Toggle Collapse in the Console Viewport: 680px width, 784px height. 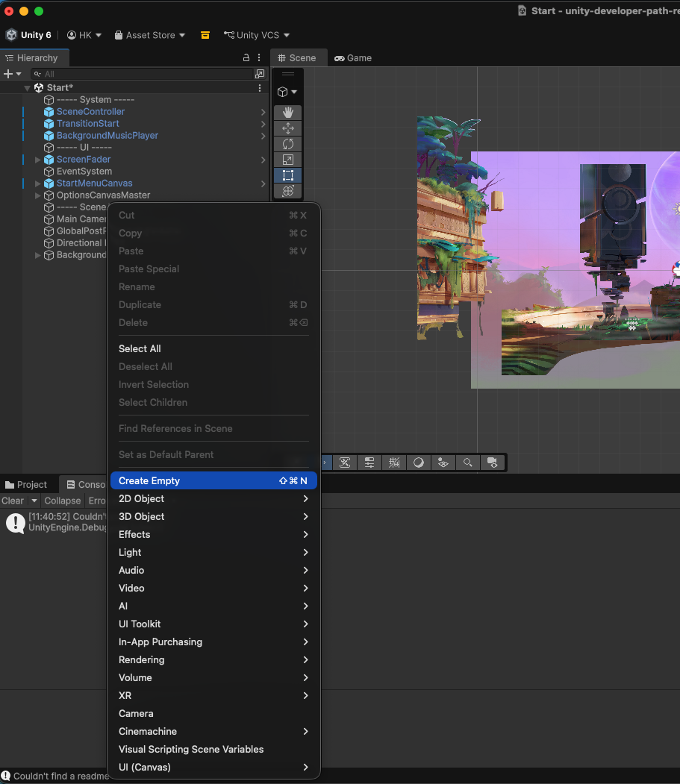coord(63,501)
